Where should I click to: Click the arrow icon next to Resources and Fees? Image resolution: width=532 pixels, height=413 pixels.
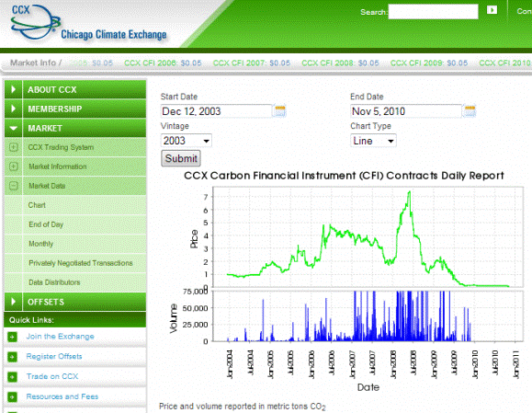(x=13, y=396)
